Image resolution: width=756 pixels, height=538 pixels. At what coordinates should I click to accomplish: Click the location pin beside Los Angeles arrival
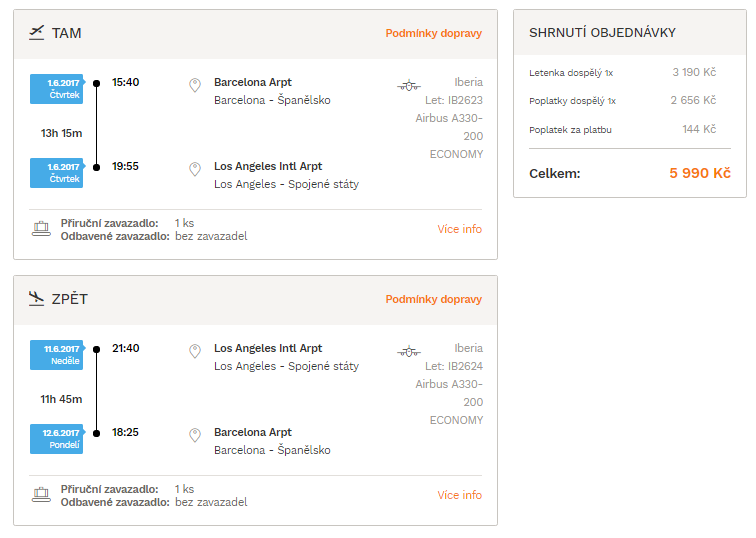[195, 169]
